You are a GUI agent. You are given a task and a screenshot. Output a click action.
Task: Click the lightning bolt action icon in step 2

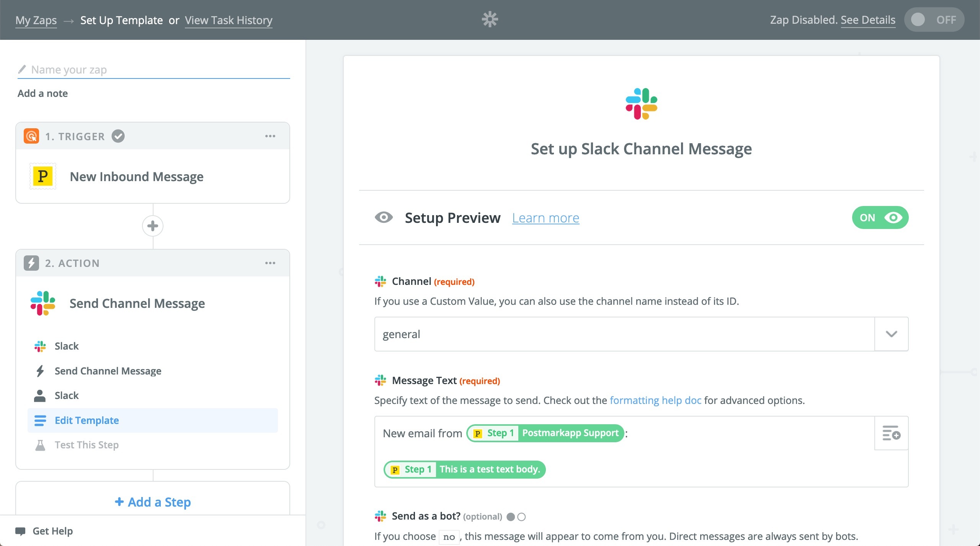point(31,263)
